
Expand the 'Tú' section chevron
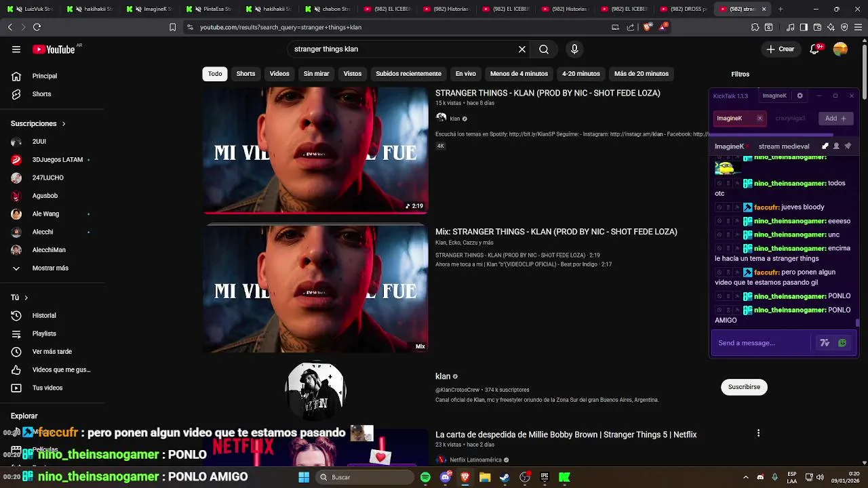26,298
